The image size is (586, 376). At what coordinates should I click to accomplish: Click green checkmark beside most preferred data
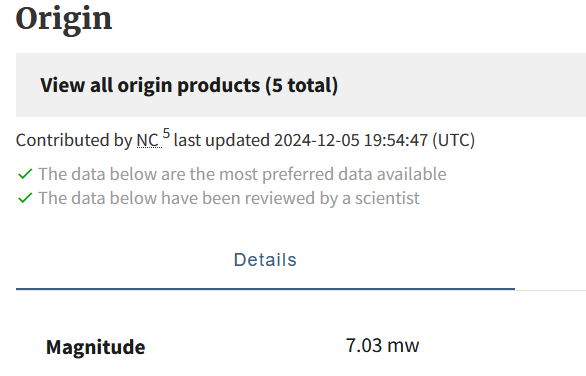pos(25,174)
